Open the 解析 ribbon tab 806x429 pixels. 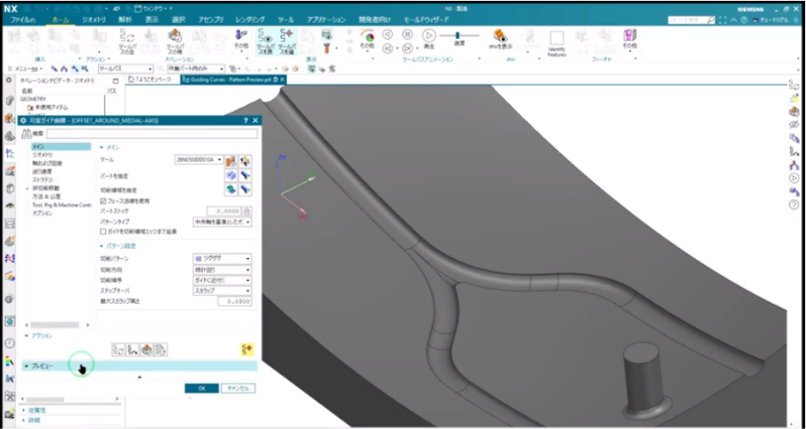coord(125,18)
